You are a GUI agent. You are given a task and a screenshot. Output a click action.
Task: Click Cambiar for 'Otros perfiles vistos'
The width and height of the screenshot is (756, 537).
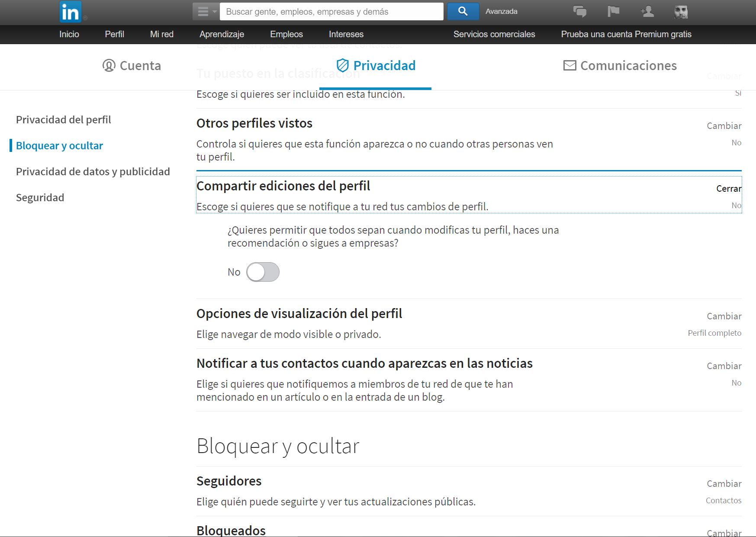(x=724, y=126)
